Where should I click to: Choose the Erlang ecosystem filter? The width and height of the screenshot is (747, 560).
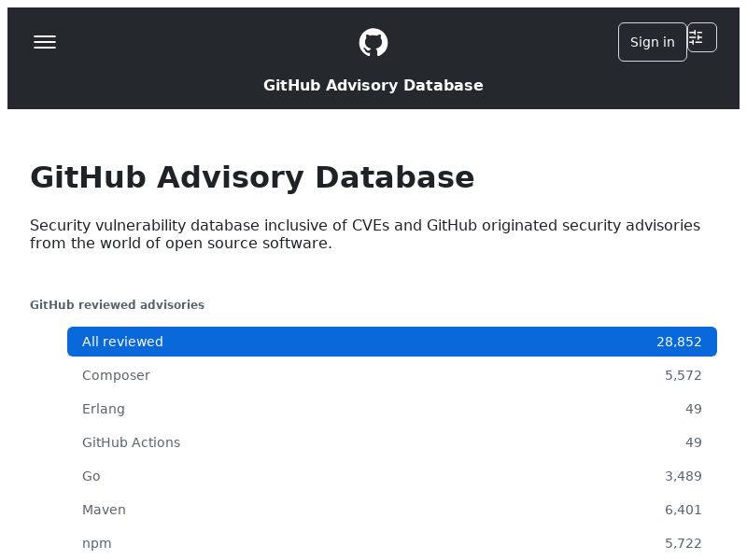[104, 409]
